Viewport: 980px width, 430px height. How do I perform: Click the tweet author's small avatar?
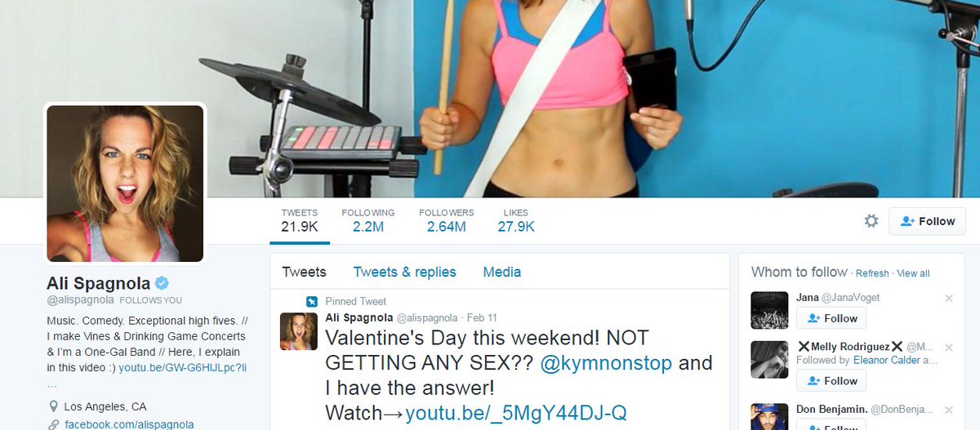click(x=298, y=330)
